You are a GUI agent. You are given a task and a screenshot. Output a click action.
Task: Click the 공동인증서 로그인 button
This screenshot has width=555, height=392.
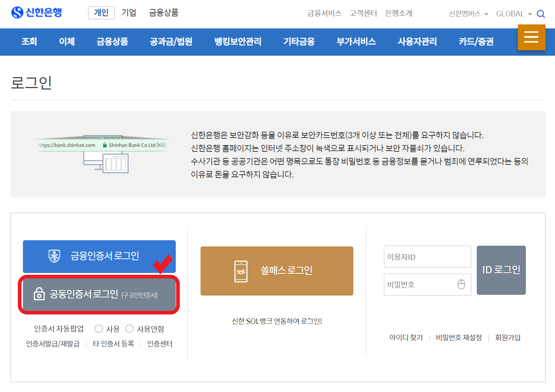point(99,294)
